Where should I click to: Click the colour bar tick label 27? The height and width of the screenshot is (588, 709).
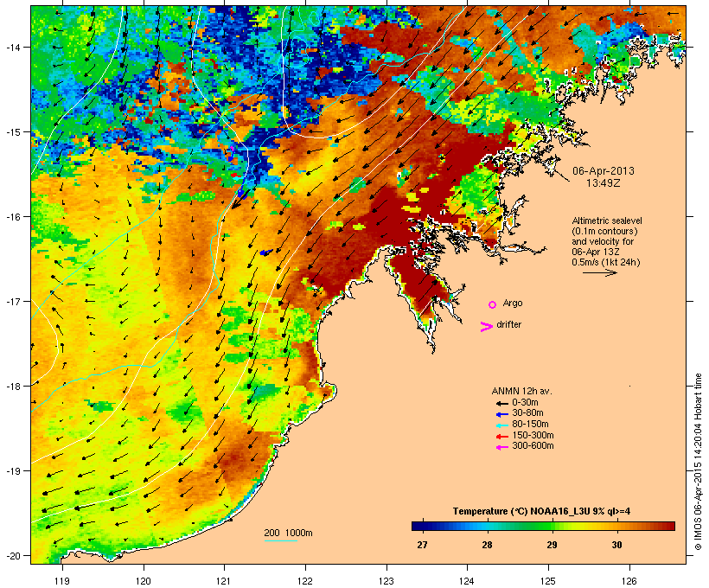422,545
